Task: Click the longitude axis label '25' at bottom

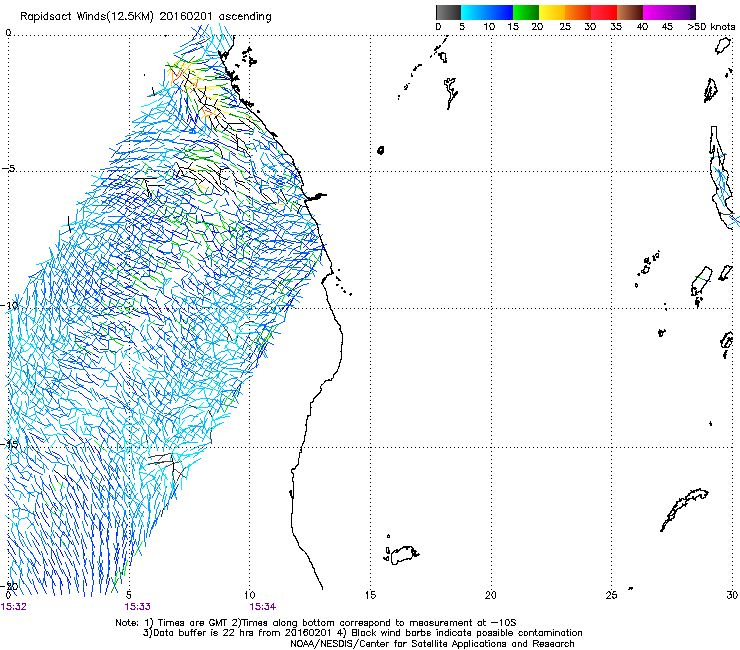Action: click(611, 595)
